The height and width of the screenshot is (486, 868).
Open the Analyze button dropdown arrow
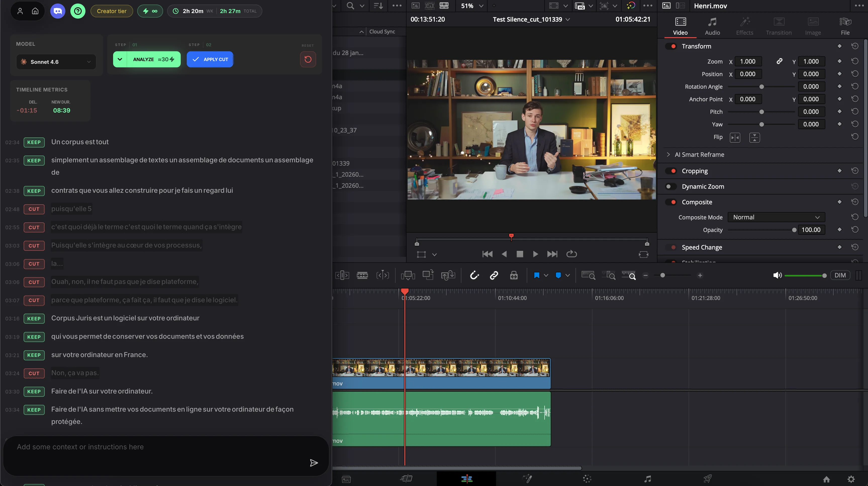pyautogui.click(x=120, y=59)
